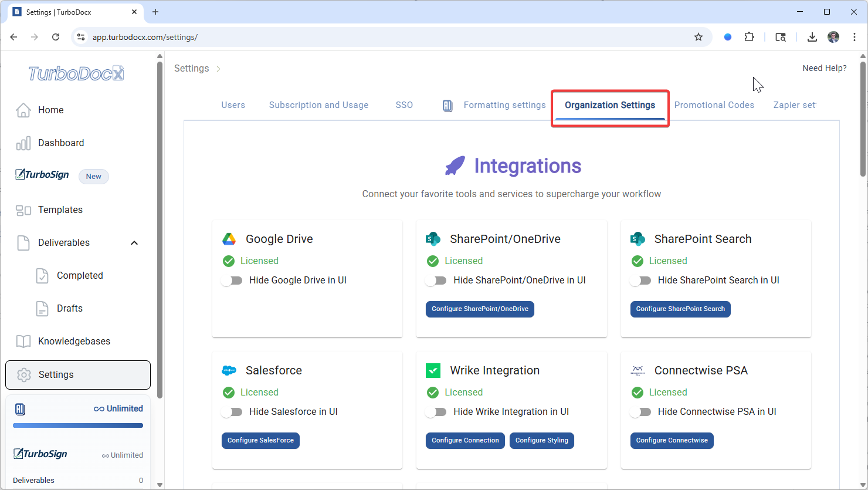The width and height of the screenshot is (868, 490).
Task: Click the TurboDocx logo
Action: click(76, 73)
